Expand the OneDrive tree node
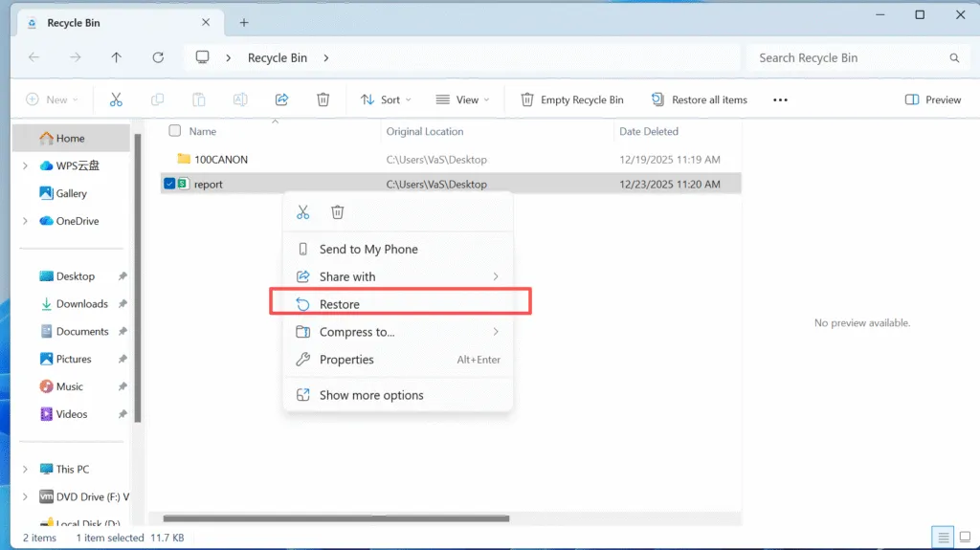The height and width of the screenshot is (550, 980). (25, 221)
